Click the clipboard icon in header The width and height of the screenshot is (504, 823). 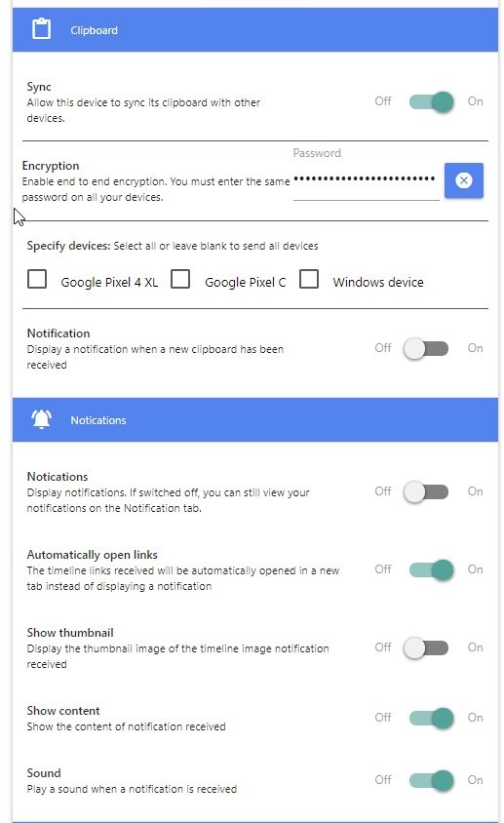[x=42, y=29]
